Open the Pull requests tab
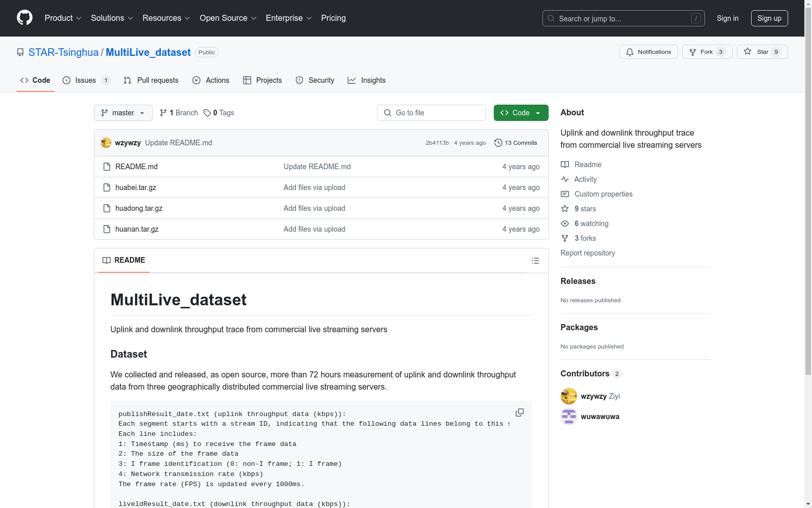This screenshot has width=812, height=508. pos(151,80)
